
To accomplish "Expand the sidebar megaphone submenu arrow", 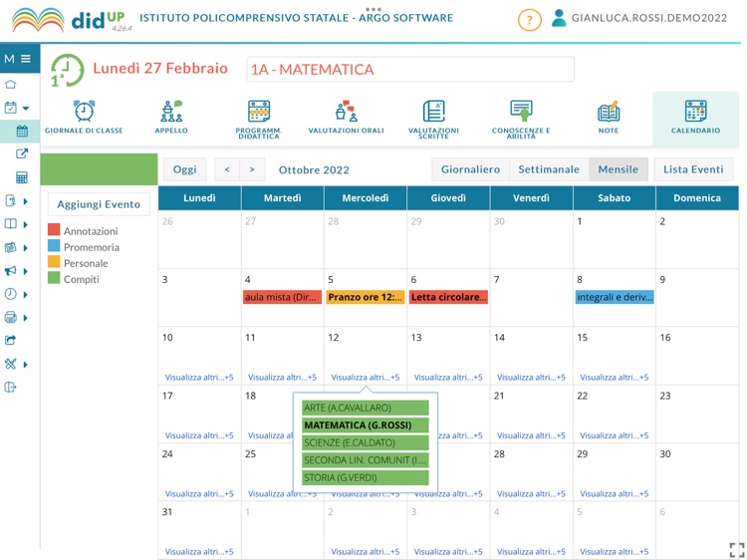I will click(26, 271).
